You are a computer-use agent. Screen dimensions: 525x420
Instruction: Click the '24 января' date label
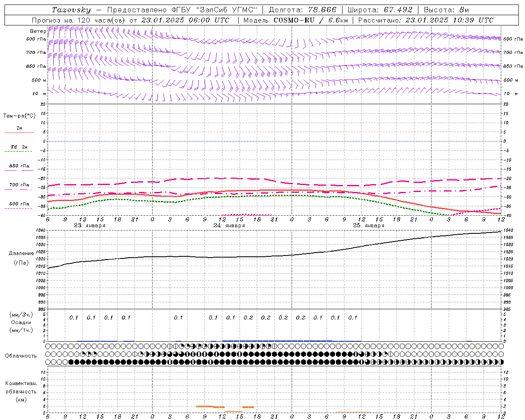(229, 226)
